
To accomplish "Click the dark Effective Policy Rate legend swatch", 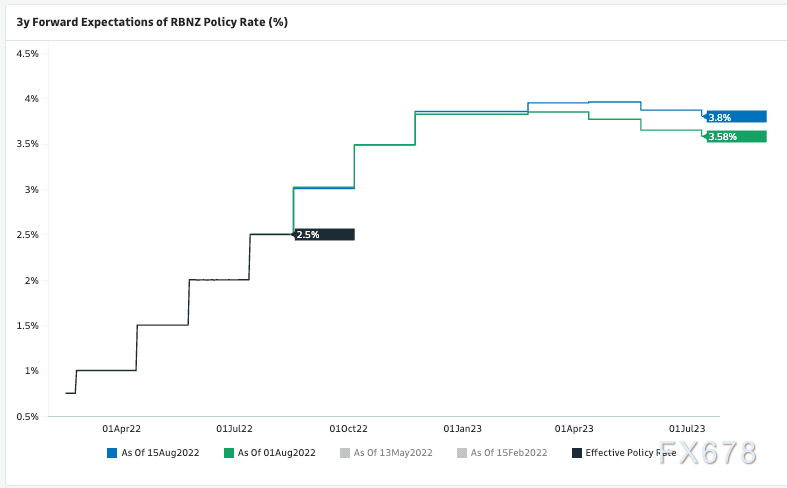I will click(576, 453).
